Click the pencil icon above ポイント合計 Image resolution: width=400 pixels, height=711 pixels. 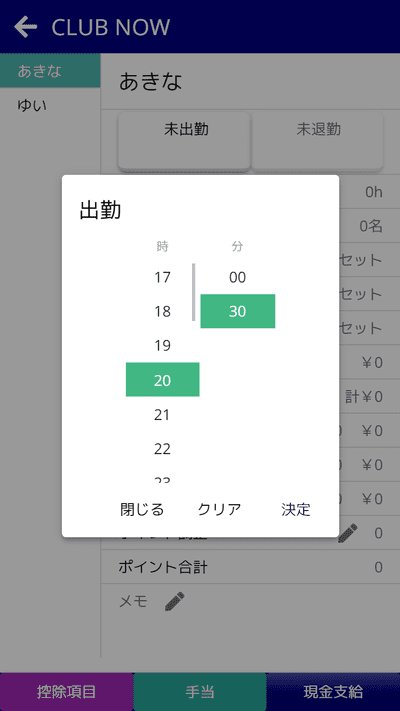348,533
